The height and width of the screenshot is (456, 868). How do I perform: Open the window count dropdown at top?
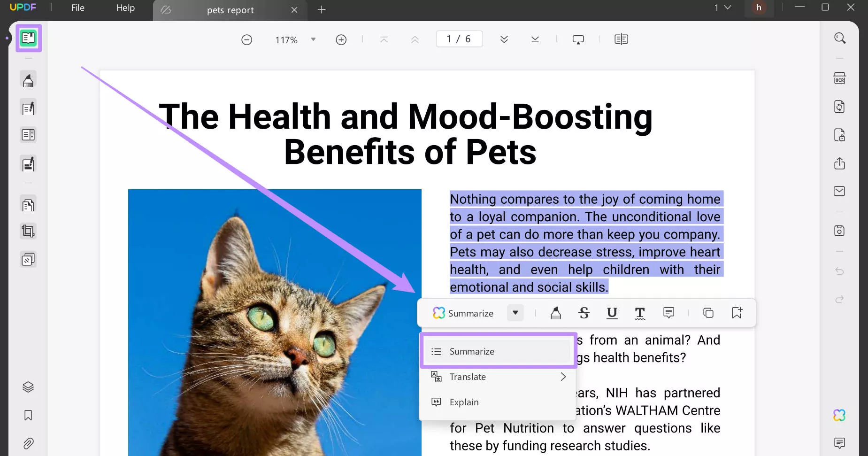723,8
